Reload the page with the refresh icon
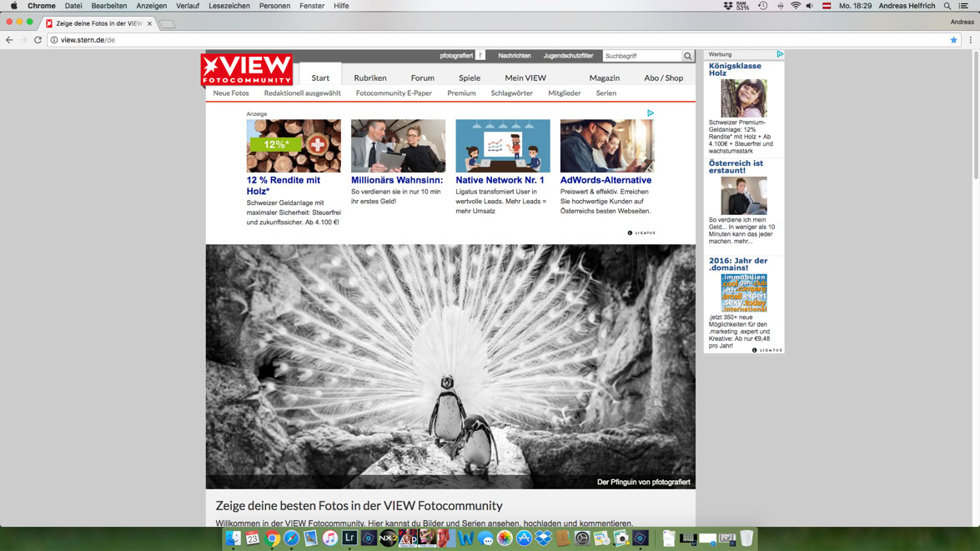980x551 pixels. coord(38,40)
